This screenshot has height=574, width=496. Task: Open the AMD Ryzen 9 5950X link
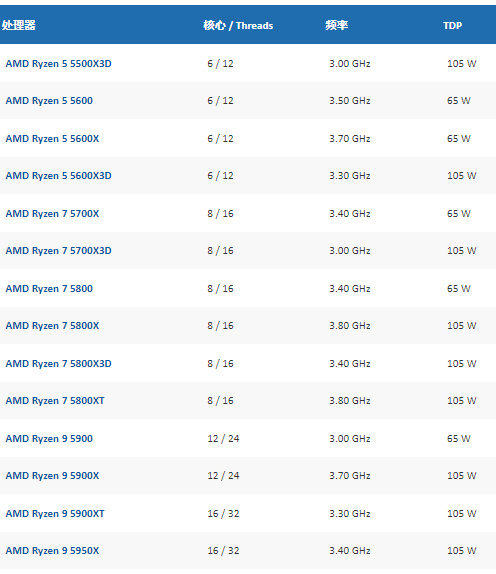(52, 551)
